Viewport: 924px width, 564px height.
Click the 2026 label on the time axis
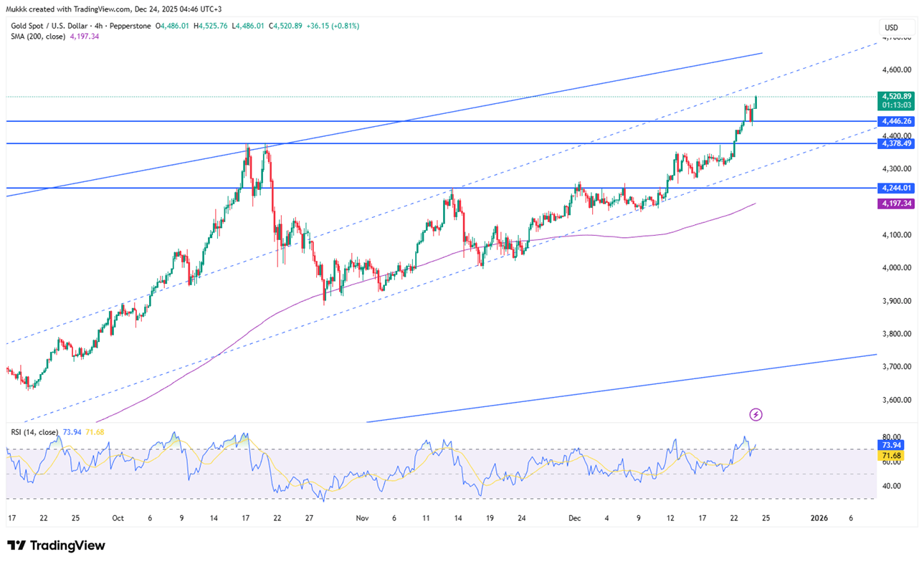click(819, 518)
